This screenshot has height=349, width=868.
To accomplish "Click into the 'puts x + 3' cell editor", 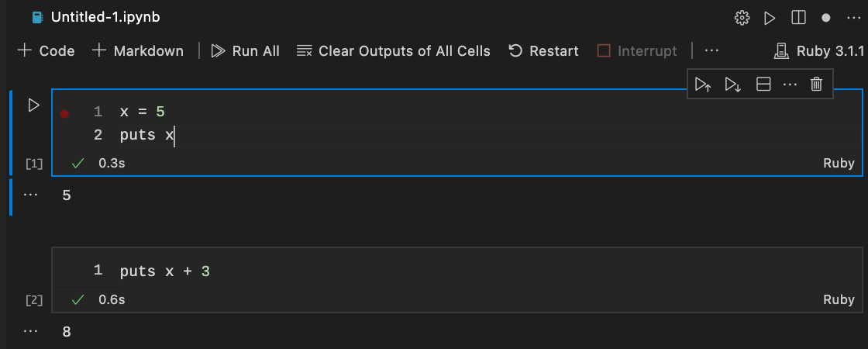I will [x=387, y=271].
